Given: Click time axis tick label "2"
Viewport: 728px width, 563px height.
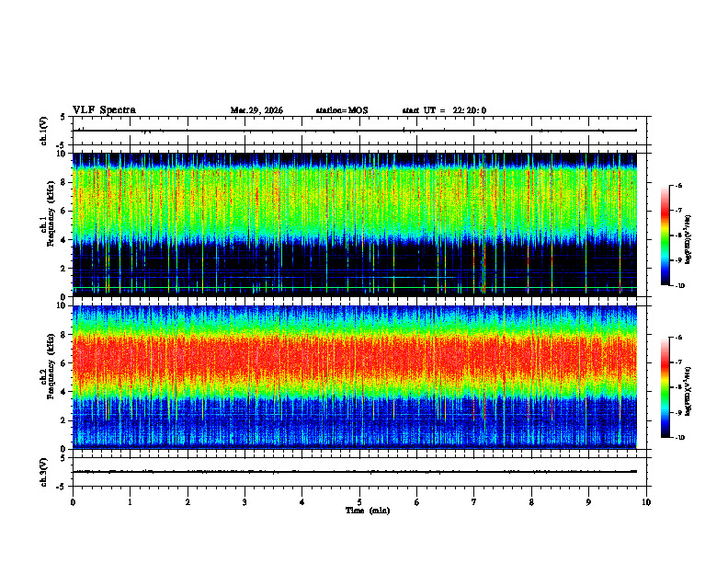Looking at the screenshot, I should (x=188, y=502).
